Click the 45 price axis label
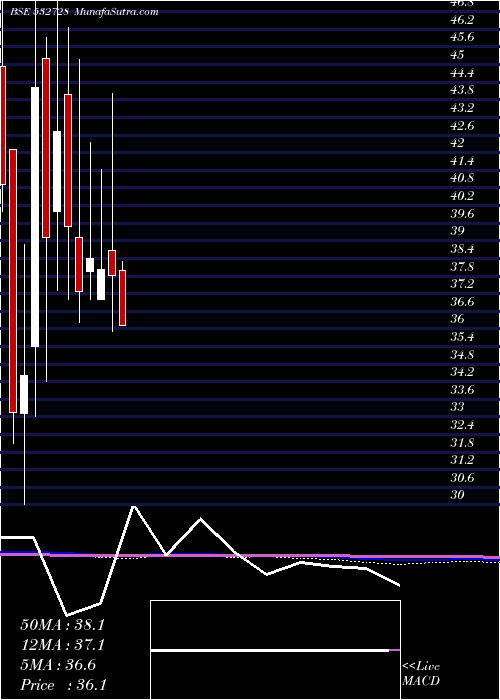 point(458,55)
